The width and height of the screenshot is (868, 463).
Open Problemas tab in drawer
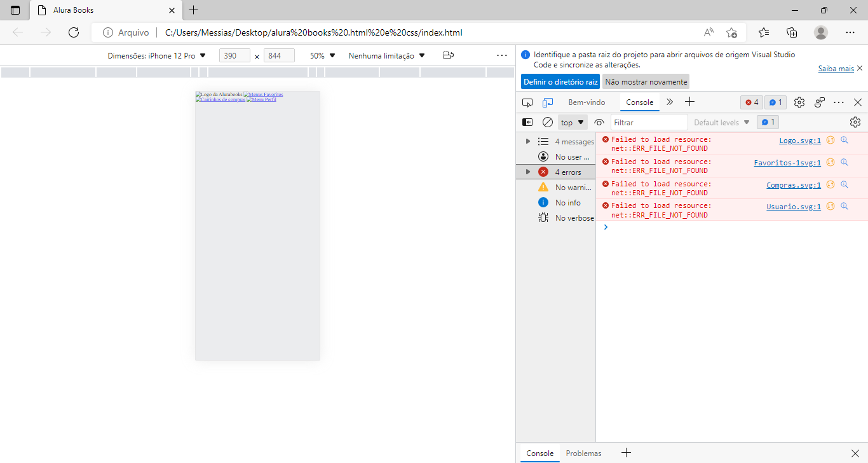click(583, 453)
